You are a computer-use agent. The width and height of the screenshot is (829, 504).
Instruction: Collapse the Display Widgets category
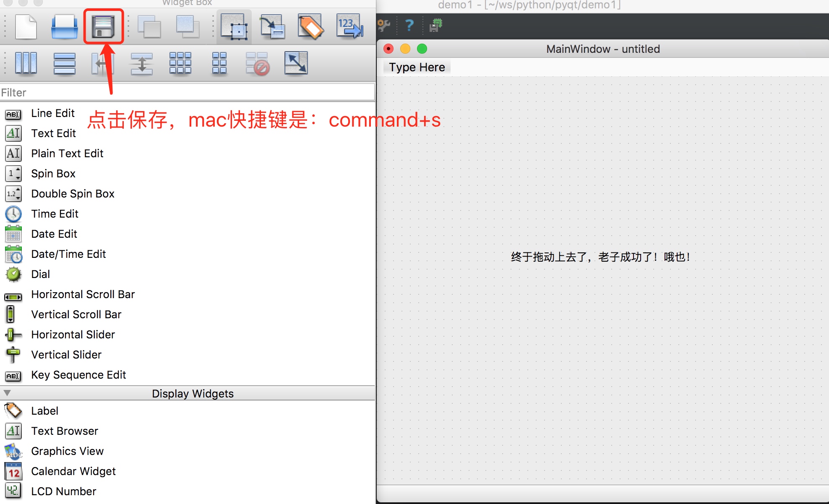tap(7, 393)
